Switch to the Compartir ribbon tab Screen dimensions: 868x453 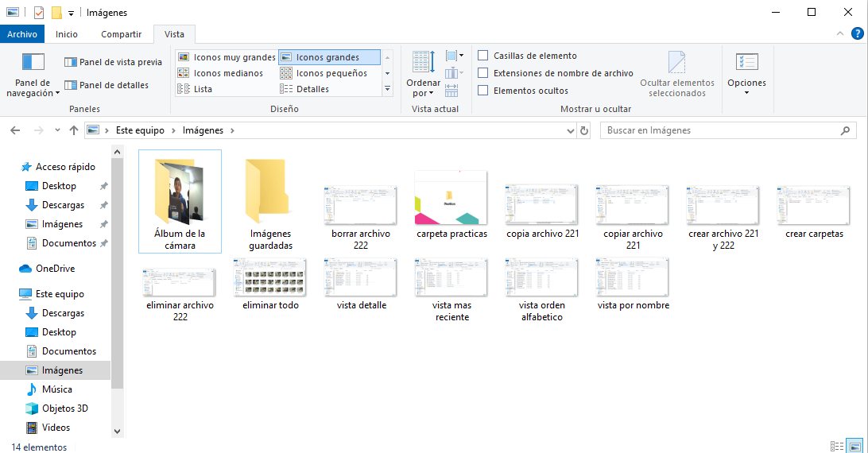121,34
